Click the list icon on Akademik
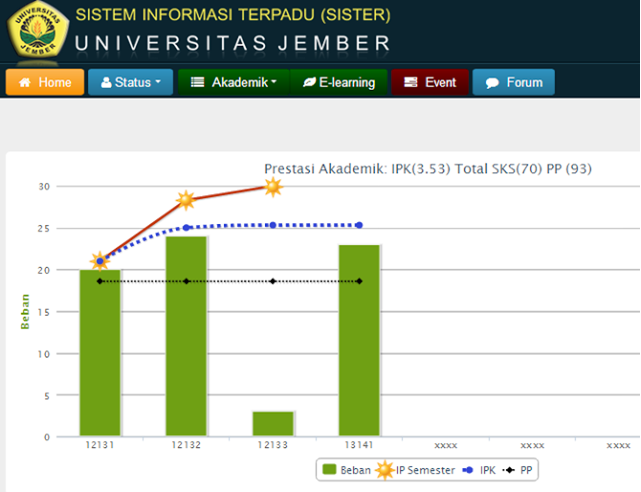The height and width of the screenshot is (492, 641). tap(198, 83)
